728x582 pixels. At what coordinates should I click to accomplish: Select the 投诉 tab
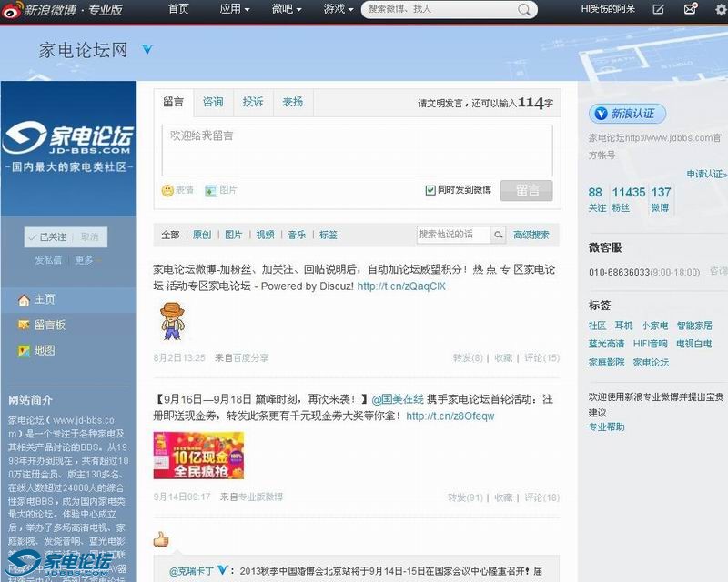252,102
